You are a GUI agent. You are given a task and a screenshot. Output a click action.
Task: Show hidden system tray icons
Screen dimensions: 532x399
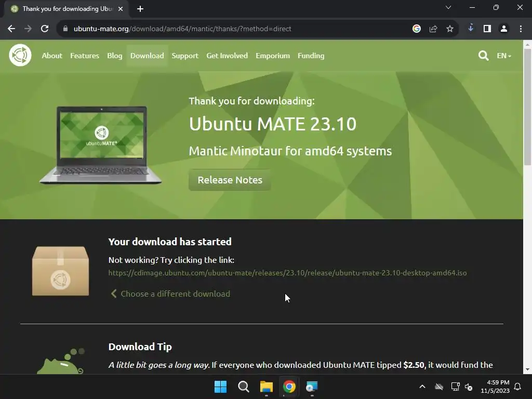[422, 387]
